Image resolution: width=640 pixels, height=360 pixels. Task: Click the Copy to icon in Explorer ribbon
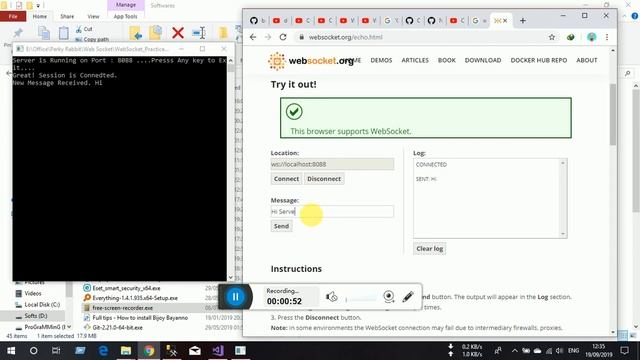pyautogui.click(x=156, y=33)
